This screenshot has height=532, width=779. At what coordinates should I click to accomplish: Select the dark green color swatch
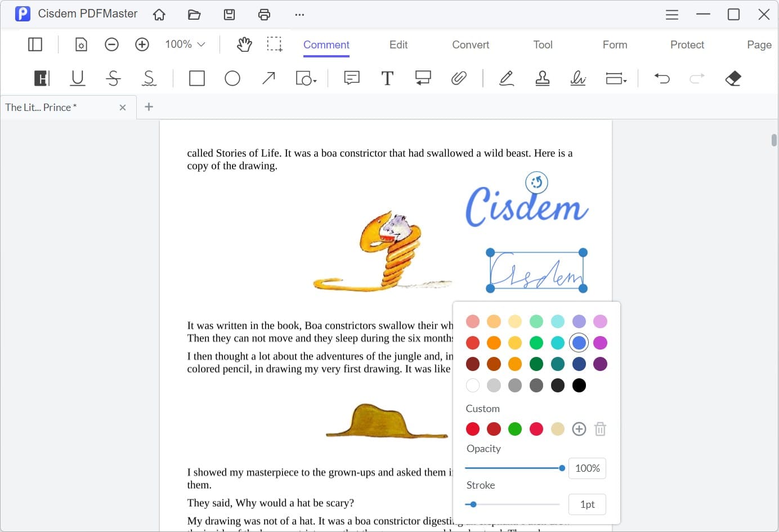pos(536,364)
